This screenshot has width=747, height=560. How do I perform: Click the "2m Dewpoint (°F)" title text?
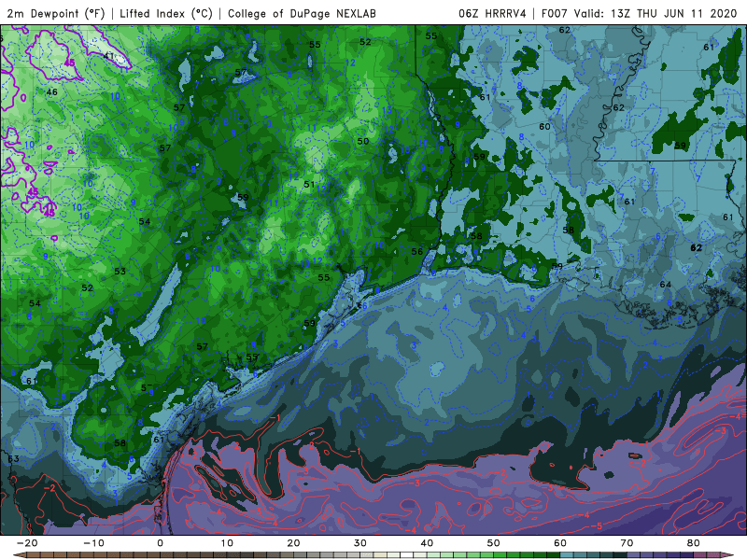pos(56,13)
